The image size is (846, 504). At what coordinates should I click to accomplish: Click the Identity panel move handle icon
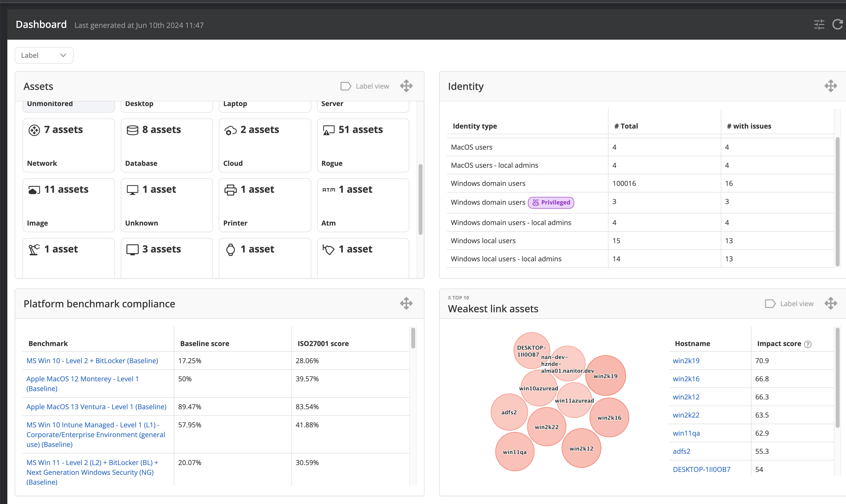tap(830, 86)
